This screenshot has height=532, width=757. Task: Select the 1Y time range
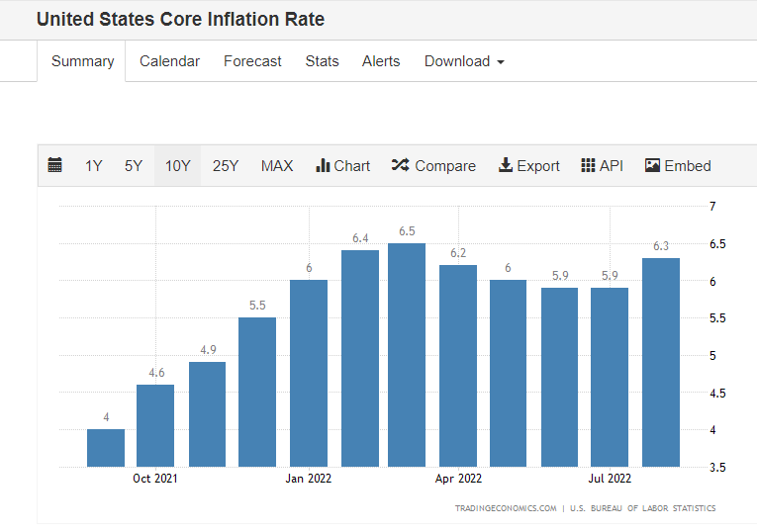(94, 166)
